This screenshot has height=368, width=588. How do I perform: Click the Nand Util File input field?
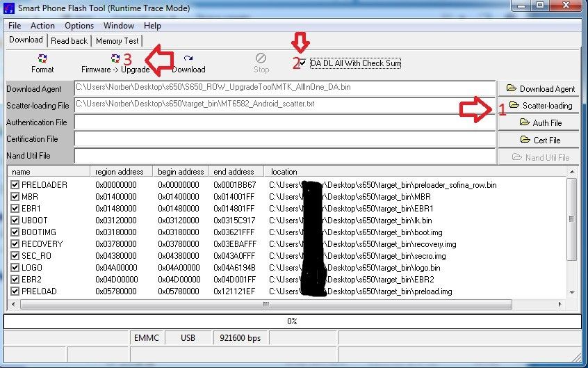click(285, 155)
